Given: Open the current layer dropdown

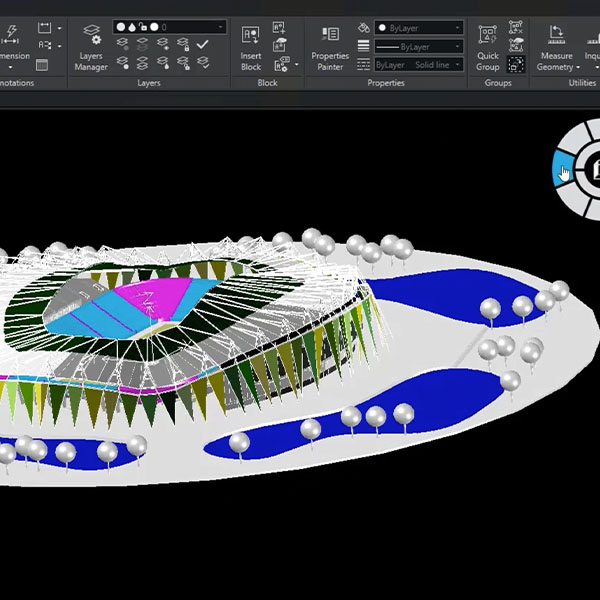Looking at the screenshot, I should pyautogui.click(x=170, y=28).
